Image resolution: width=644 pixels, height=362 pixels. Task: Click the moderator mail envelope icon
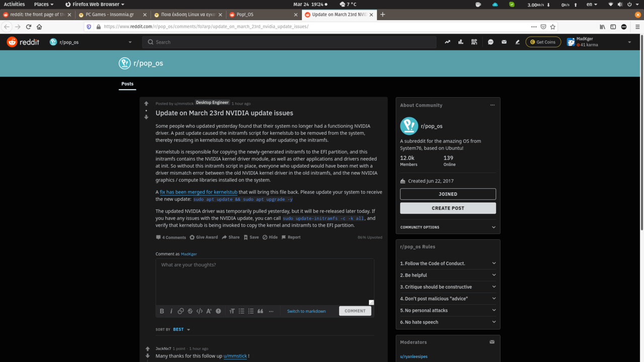tap(492, 342)
